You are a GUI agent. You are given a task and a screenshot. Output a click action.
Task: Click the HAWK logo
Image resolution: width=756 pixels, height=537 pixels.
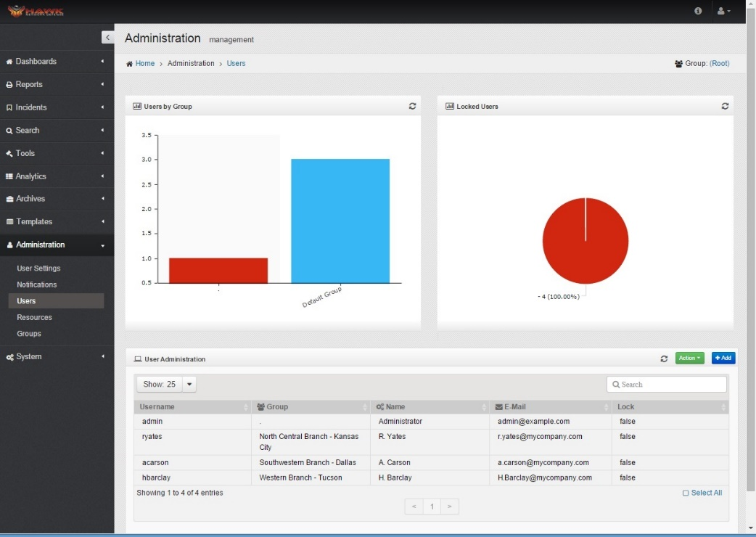pos(36,12)
